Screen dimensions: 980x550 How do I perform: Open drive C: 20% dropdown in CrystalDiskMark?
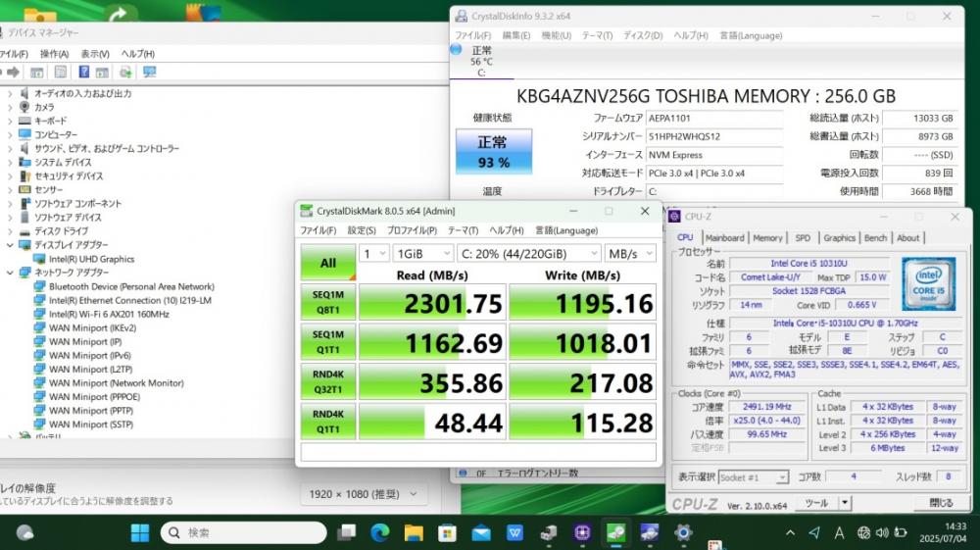pos(529,253)
